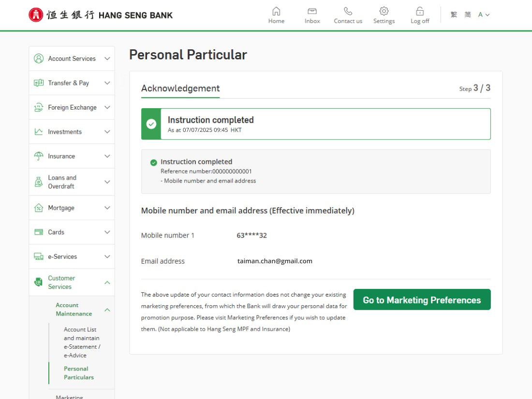Click the Cards icon in sidebar

click(39, 232)
